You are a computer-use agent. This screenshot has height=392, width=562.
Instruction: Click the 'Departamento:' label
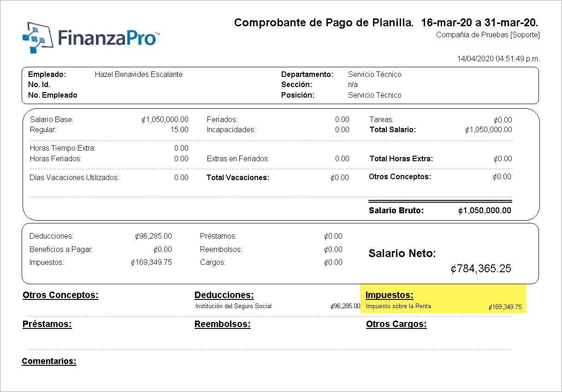coord(307,74)
